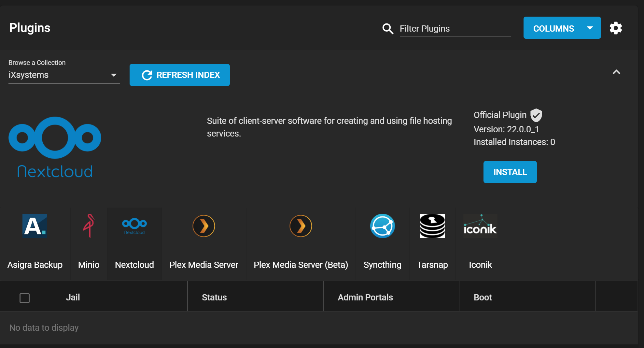Click the Asigra Backup label

35,265
